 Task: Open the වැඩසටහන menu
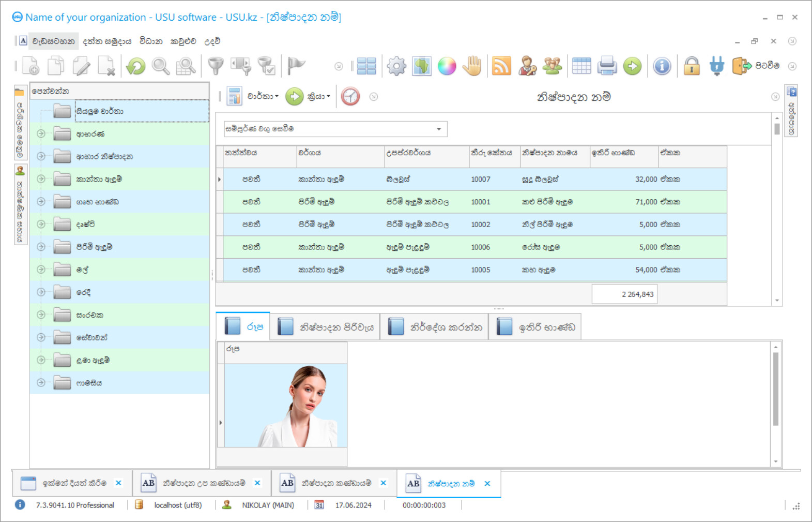click(53, 41)
